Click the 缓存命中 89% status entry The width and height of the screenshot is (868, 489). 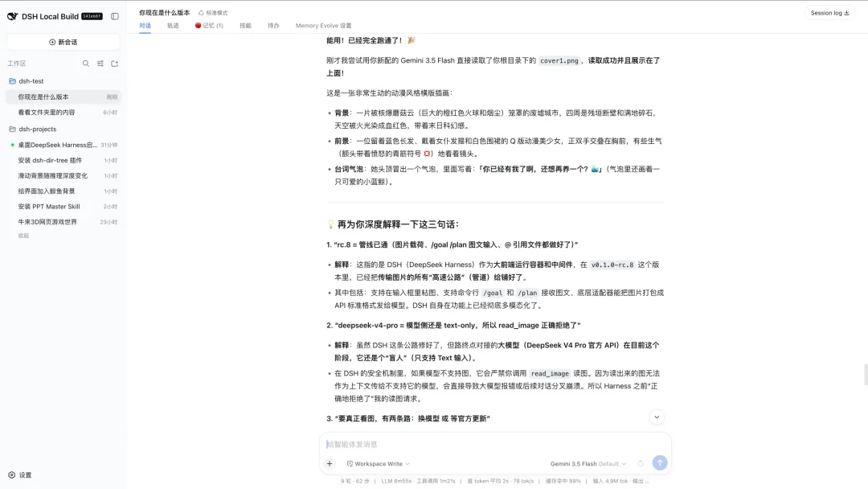563,481
